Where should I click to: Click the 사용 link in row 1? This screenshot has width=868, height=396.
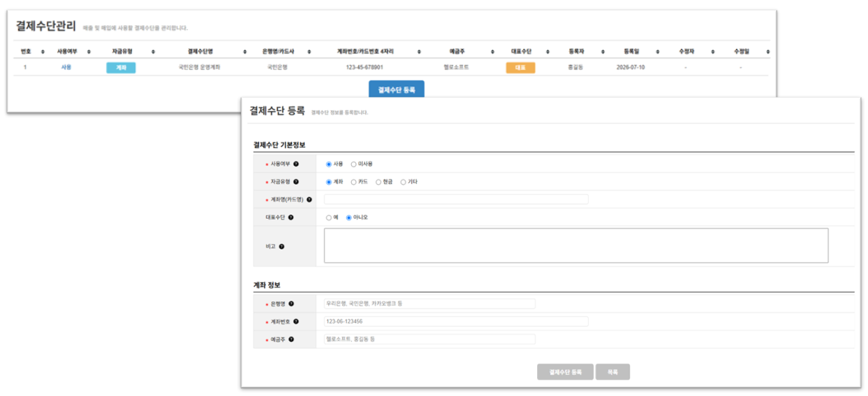pos(66,68)
